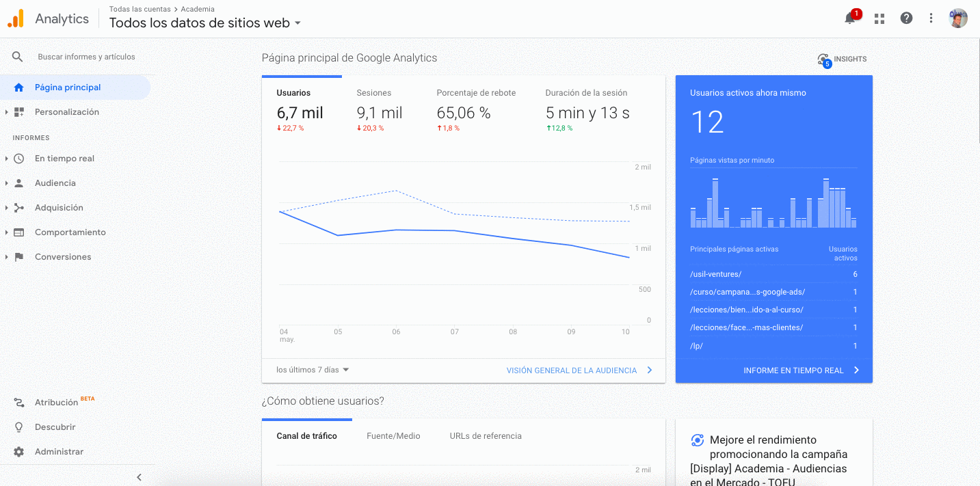Image resolution: width=980 pixels, height=486 pixels.
Task: Click the /lp/ active page row
Action: 773,346
